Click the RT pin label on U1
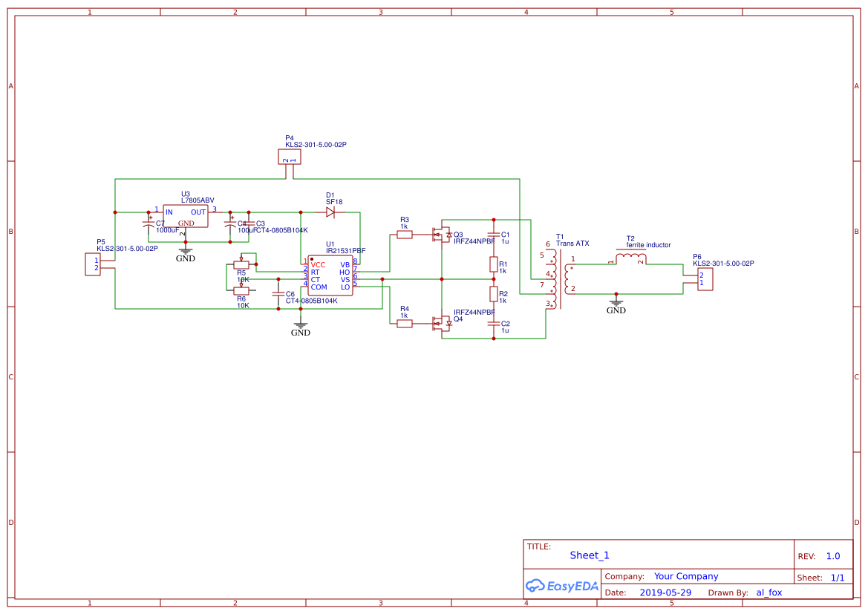868x614 pixels. tap(315, 272)
